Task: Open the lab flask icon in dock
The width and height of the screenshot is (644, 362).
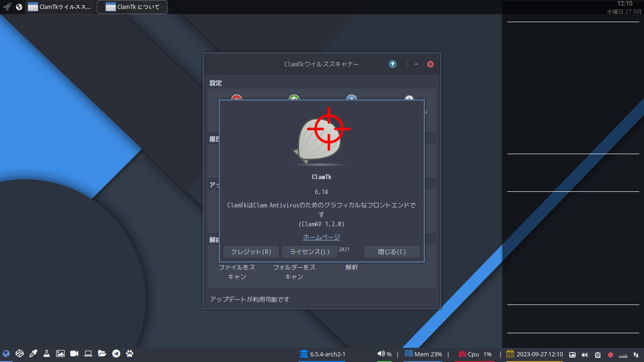Action: 47,354
